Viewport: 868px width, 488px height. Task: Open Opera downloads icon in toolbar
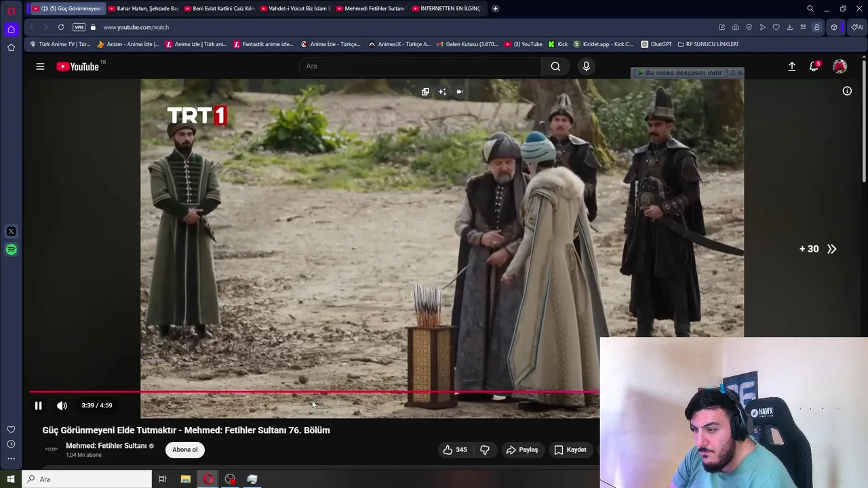pyautogui.click(x=789, y=27)
